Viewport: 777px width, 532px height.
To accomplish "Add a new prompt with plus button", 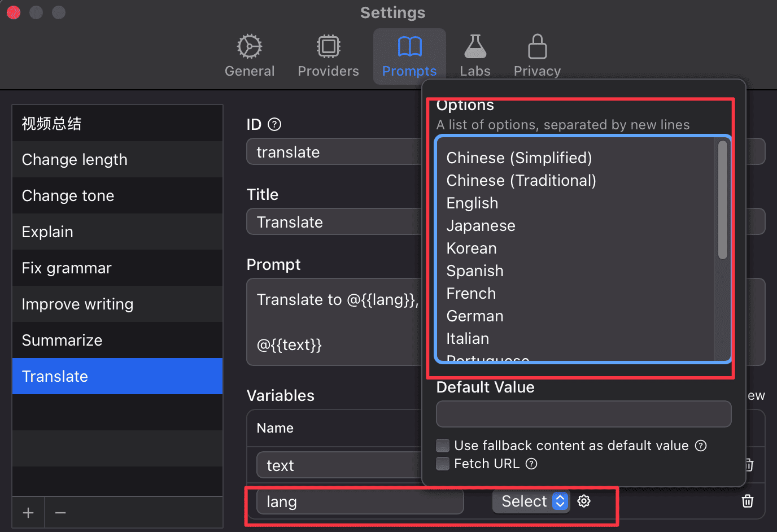I will [28, 513].
